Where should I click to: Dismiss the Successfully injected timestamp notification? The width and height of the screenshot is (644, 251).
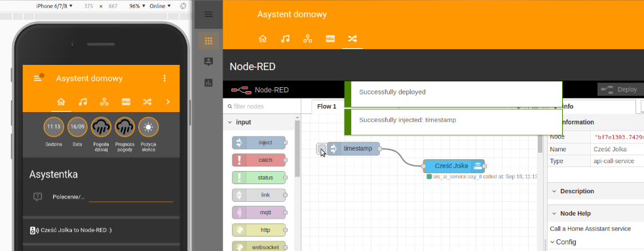pyautogui.click(x=453, y=122)
